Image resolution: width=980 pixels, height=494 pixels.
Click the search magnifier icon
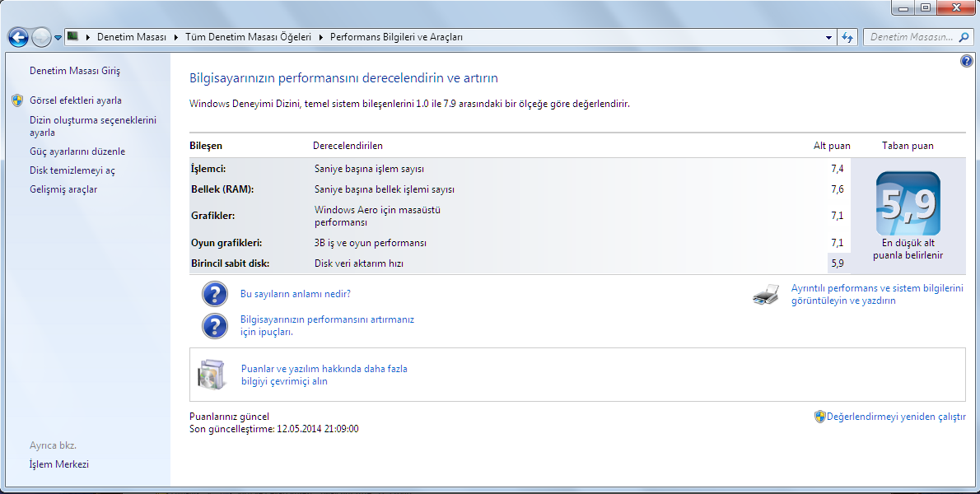(x=964, y=38)
